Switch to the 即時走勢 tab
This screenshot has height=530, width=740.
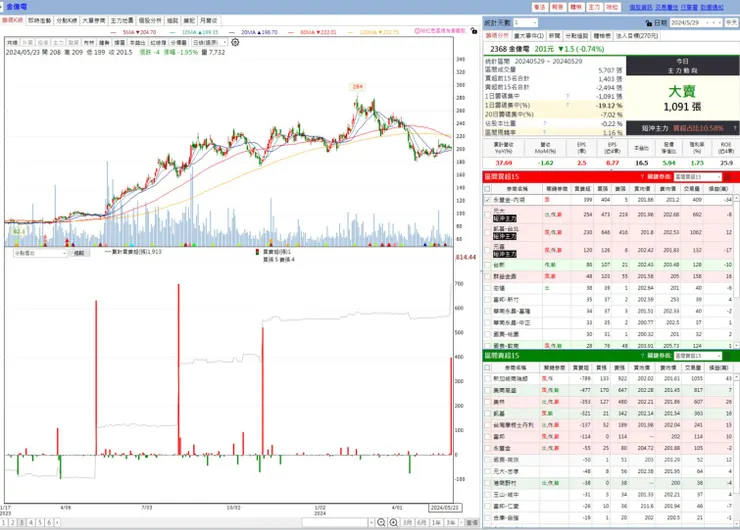click(39, 20)
